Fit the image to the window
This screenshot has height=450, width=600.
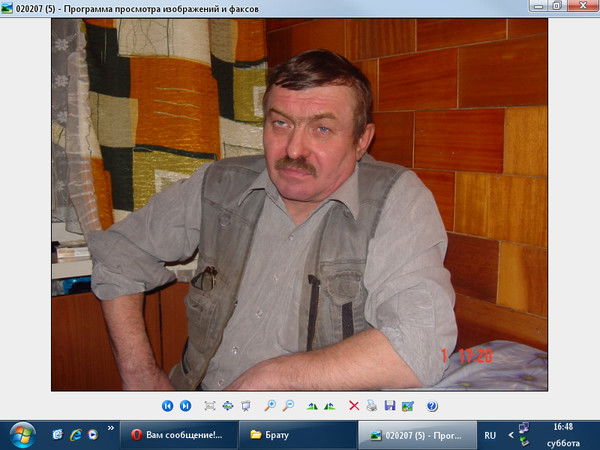210,406
